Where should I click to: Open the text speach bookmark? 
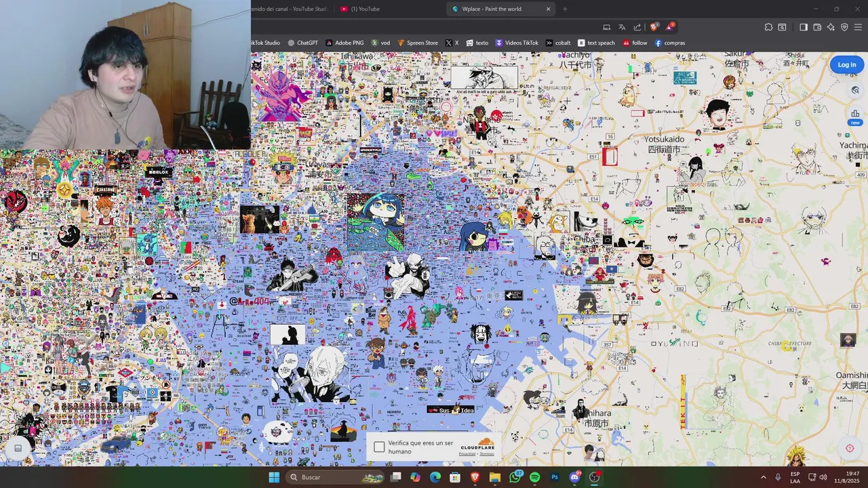[596, 43]
